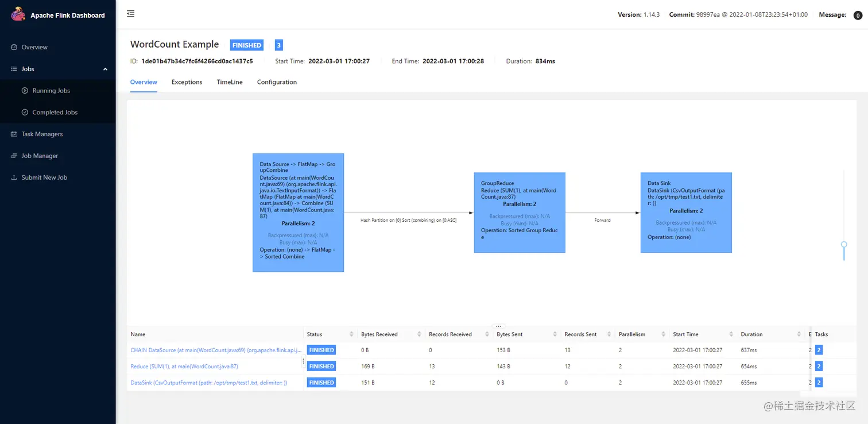Click the FINISHED job status badge in header

click(246, 45)
